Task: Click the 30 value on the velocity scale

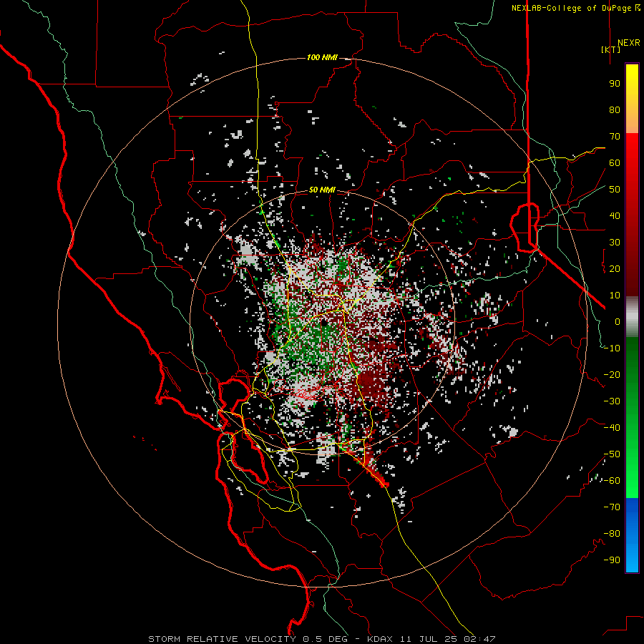Action: click(615, 243)
